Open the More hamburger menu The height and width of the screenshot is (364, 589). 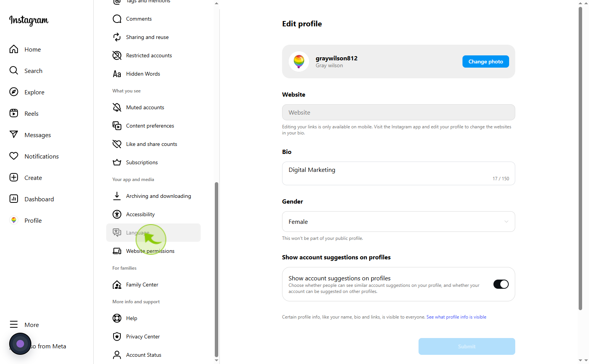coord(14,325)
